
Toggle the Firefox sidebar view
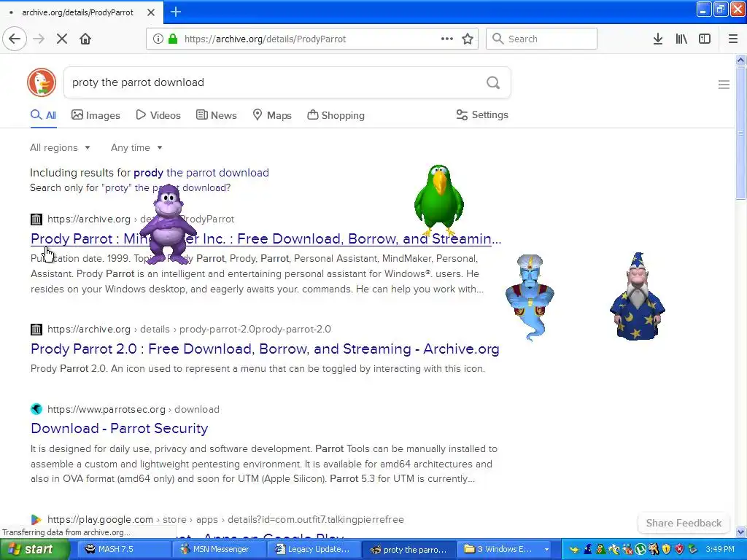click(x=705, y=39)
